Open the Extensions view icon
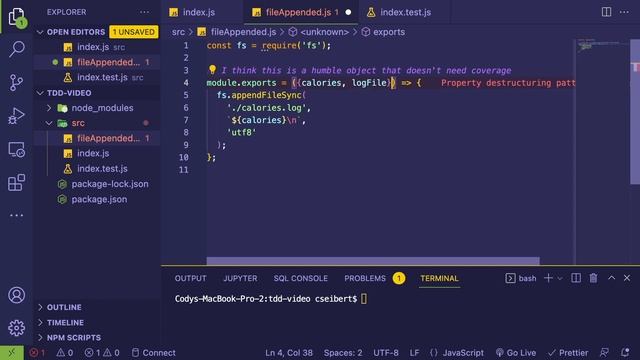This screenshot has height=360, width=640. coord(16,182)
